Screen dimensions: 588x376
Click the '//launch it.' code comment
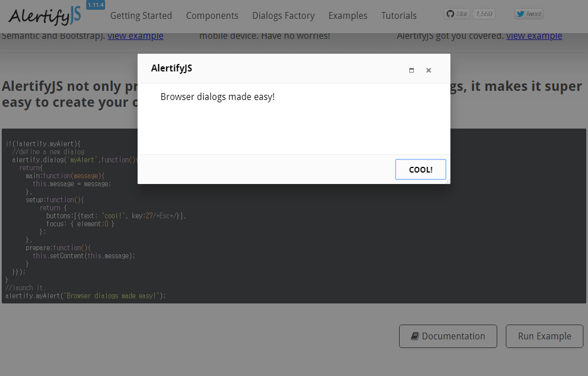[26, 288]
